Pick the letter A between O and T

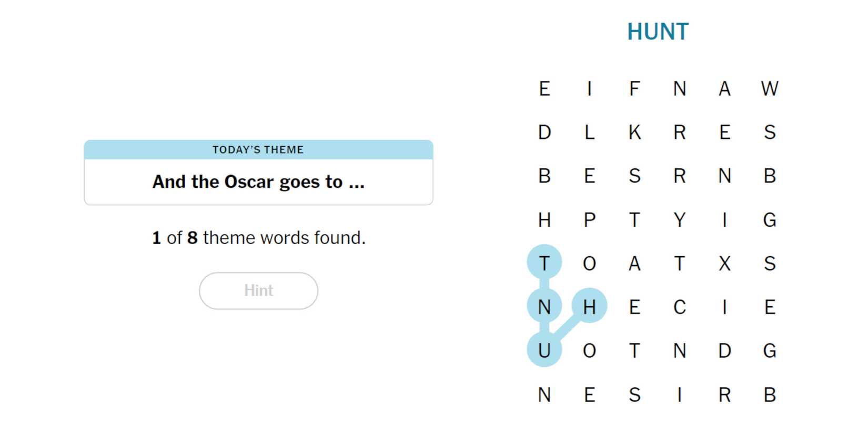tap(634, 263)
